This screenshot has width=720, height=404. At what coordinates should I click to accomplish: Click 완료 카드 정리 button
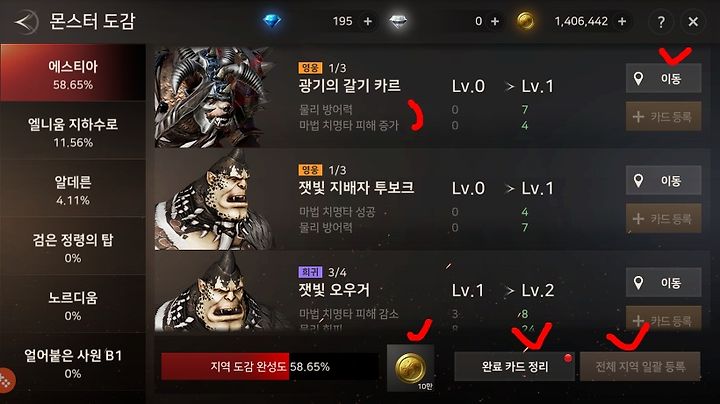coord(514,366)
